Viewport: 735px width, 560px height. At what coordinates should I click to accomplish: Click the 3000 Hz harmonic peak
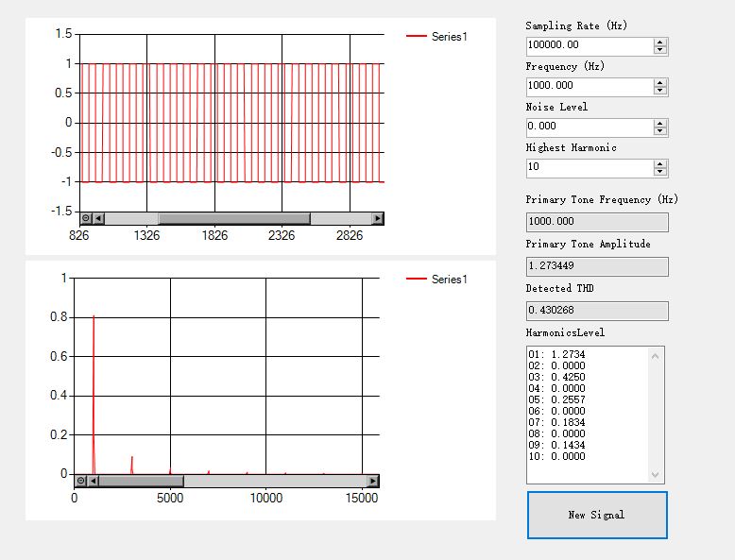click(132, 465)
